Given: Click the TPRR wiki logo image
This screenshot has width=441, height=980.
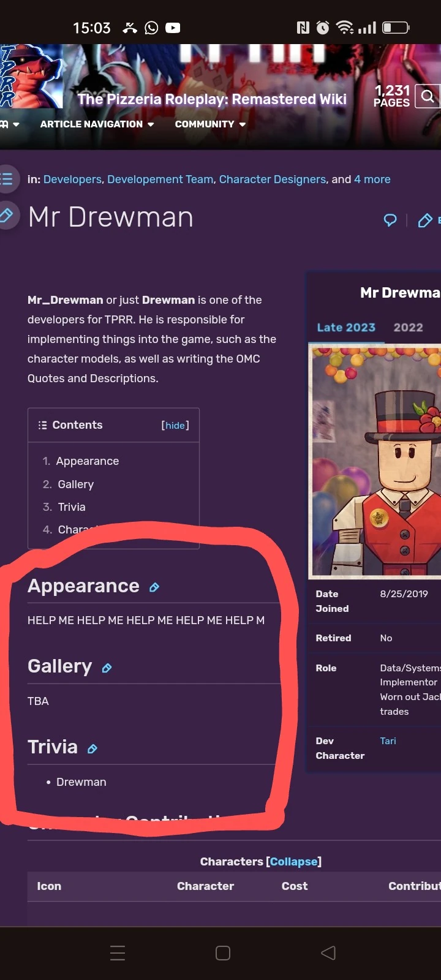Looking at the screenshot, I should point(31,77).
